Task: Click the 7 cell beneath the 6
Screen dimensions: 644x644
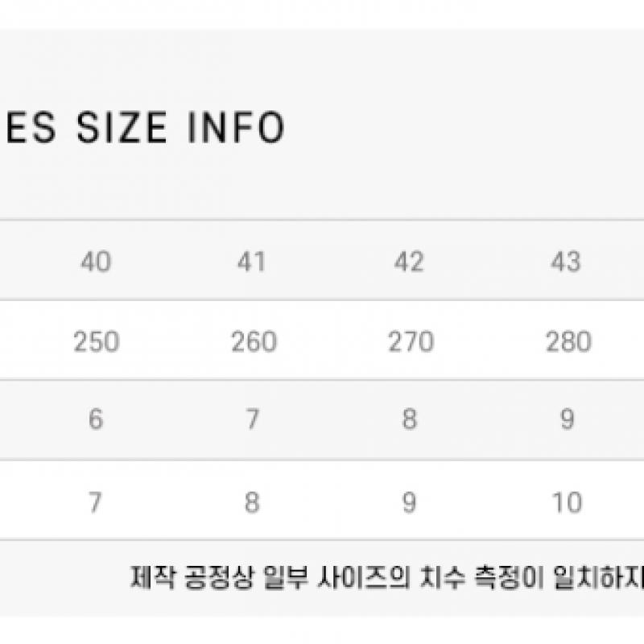Action: tap(96, 502)
